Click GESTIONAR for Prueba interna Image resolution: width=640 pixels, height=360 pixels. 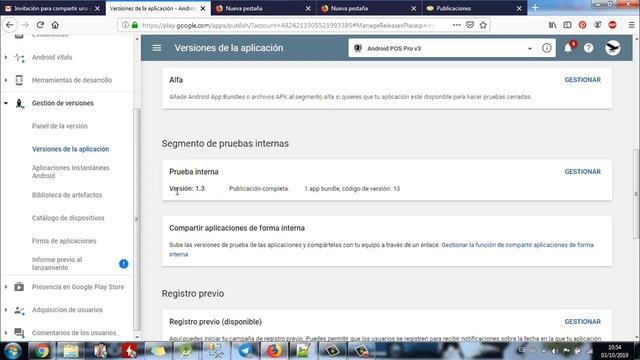(x=582, y=171)
